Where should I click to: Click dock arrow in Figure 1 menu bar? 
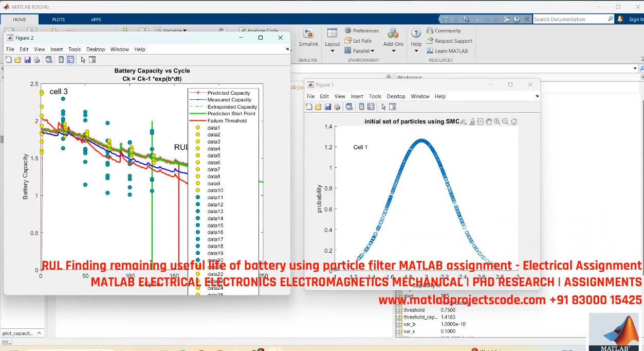pos(537,96)
